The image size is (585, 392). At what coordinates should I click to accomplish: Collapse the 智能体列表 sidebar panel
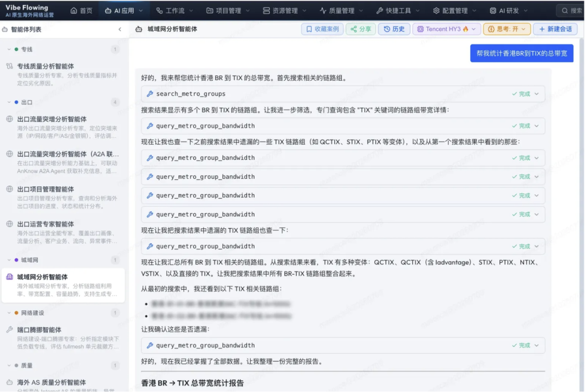tap(120, 29)
